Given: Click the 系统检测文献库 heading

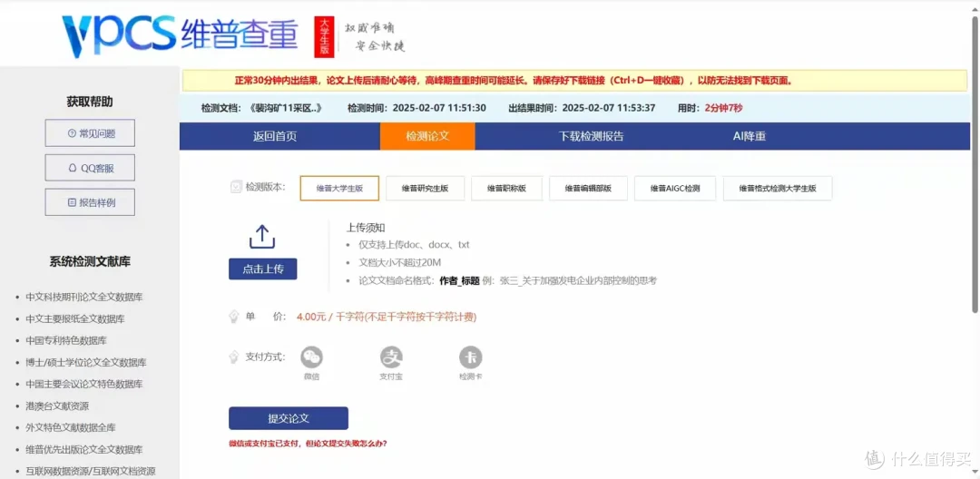Looking at the screenshot, I should tap(90, 261).
